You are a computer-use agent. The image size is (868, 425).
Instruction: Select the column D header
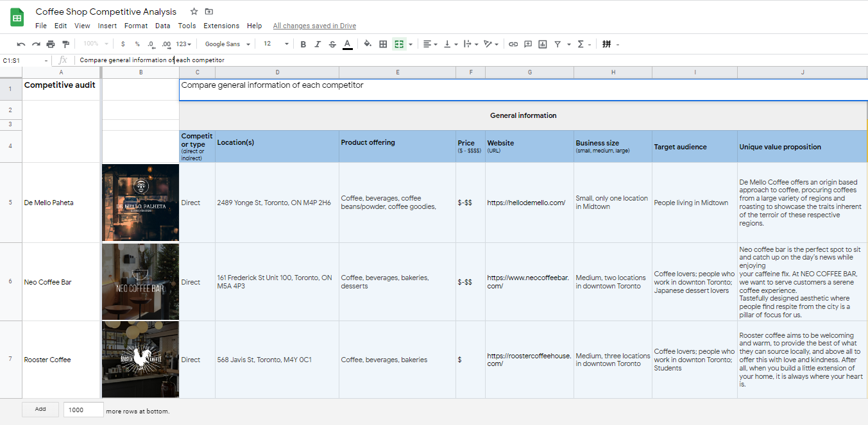pos(277,72)
